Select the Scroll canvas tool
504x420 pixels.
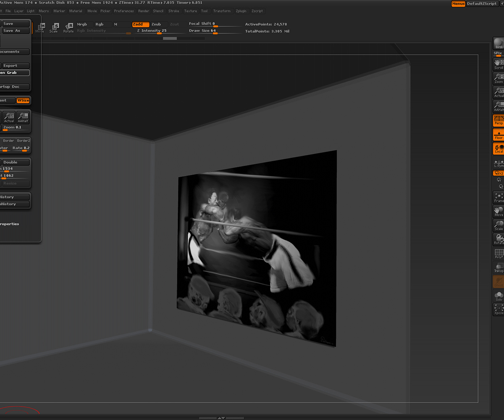[499, 64]
